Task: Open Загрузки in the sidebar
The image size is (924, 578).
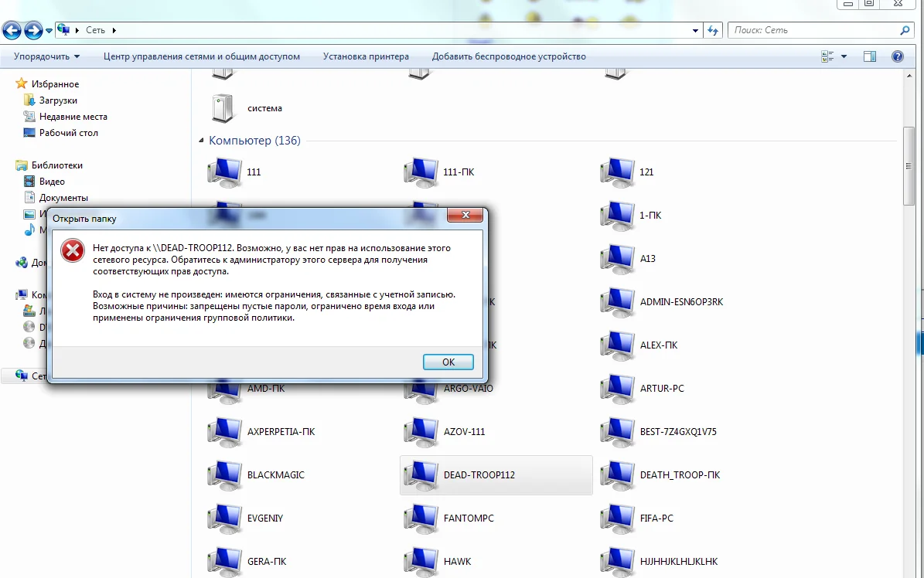Action: coord(50,100)
